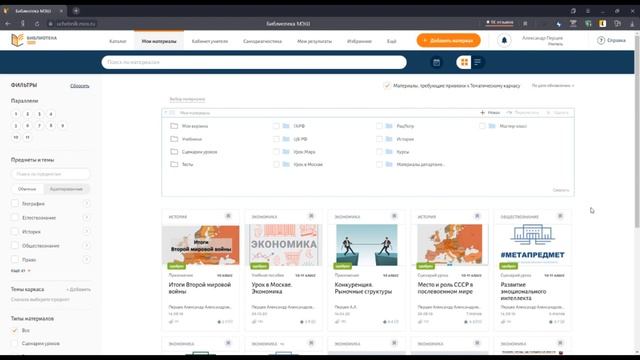Check the Обществознание subject filter

click(x=15, y=245)
